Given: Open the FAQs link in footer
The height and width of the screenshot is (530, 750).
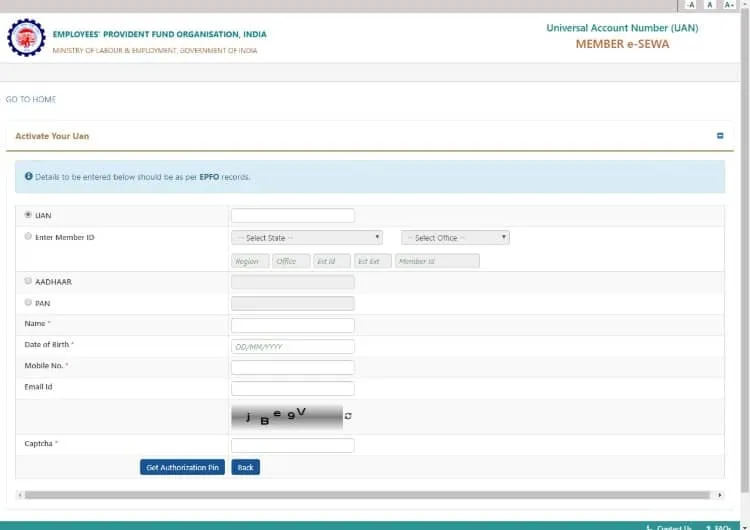Looking at the screenshot, I should click(x=719, y=527).
